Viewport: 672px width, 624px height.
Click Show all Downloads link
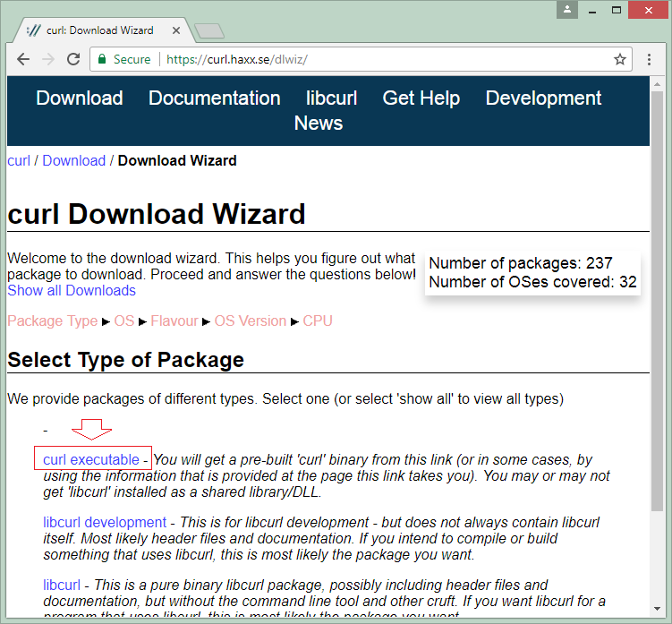[x=72, y=290]
